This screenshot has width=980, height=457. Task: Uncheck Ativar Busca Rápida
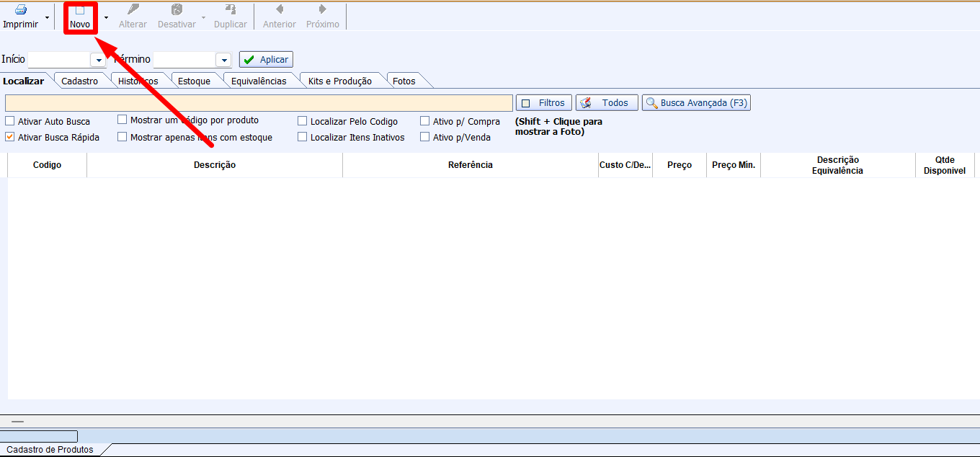tap(10, 137)
